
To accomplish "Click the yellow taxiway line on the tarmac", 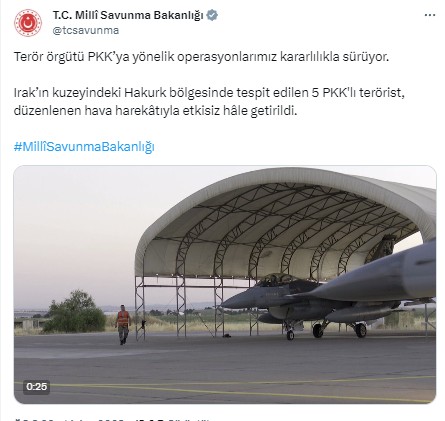I will click(225, 387).
